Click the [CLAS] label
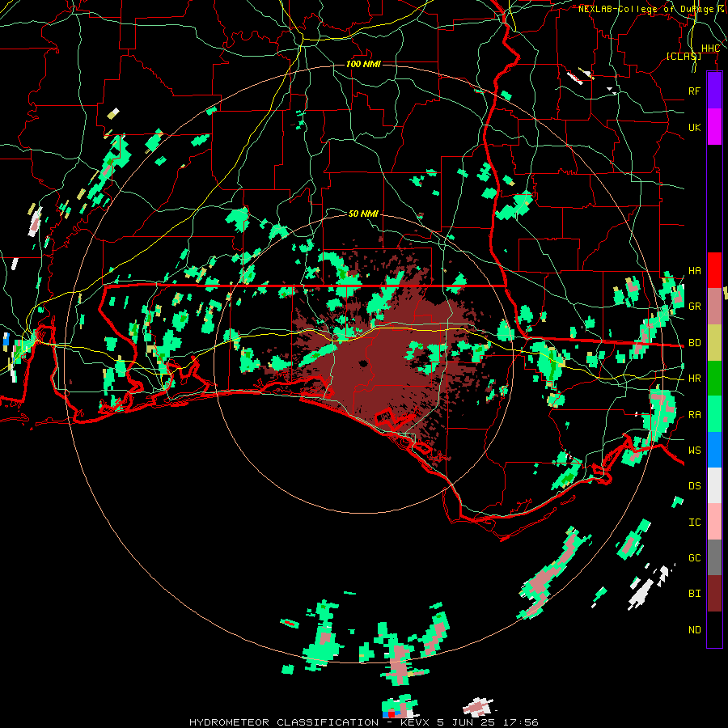728x728 pixels. 684,56
